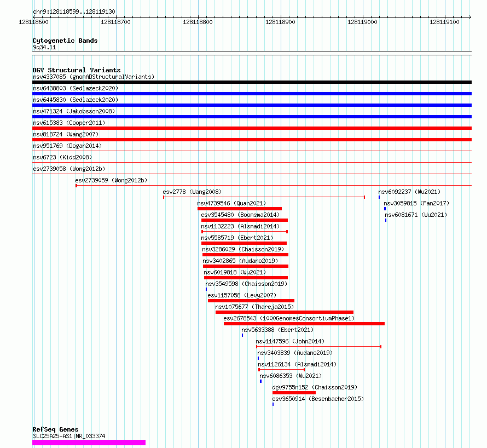Image resolution: width=487 pixels, height=448 pixels.
Task: Click dgv9755n152 (Chaisson2019) label
Action: (315, 387)
